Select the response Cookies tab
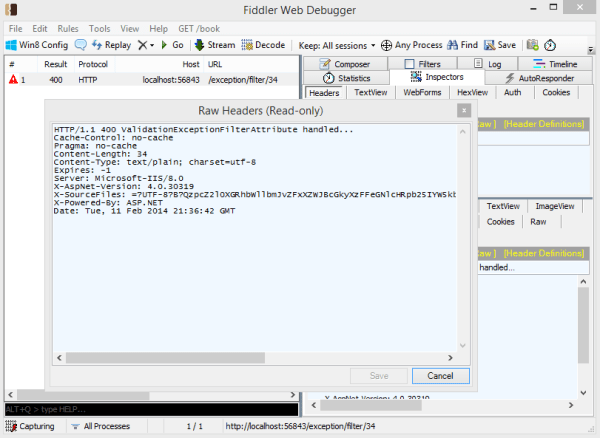The width and height of the screenshot is (600, 438). click(x=500, y=222)
